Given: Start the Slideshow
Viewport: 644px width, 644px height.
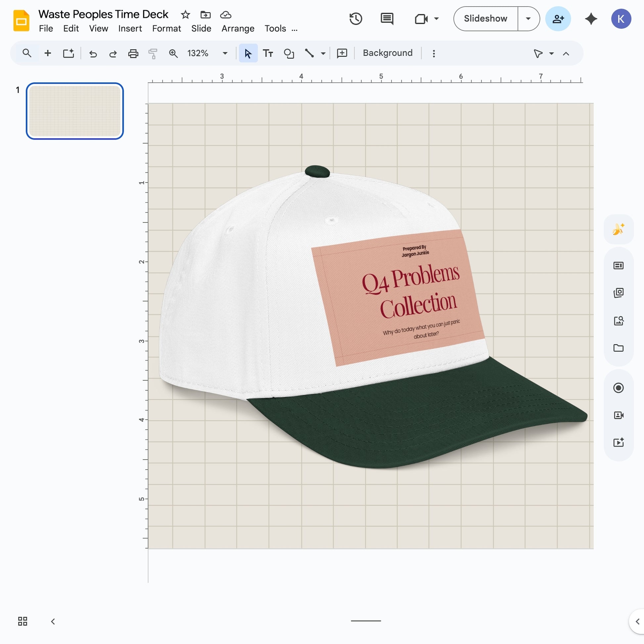Looking at the screenshot, I should point(485,19).
